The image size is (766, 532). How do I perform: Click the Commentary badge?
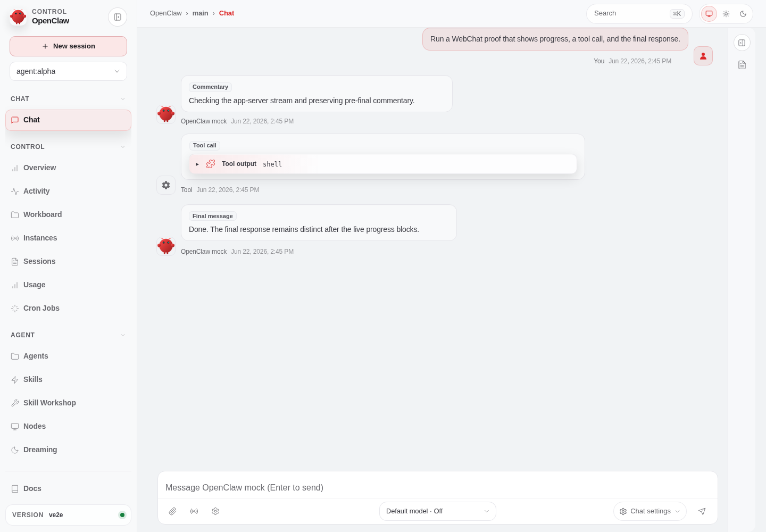coord(210,87)
